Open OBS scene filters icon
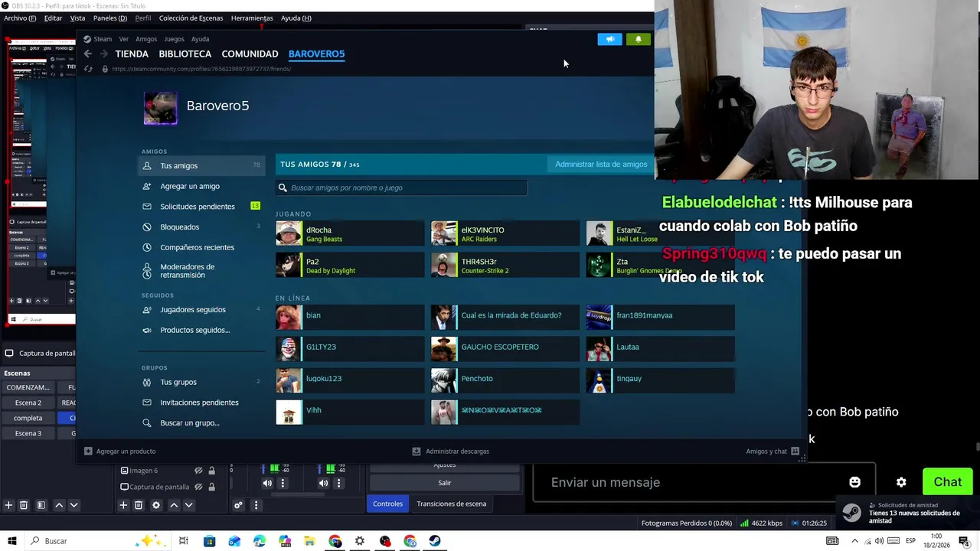This screenshot has height=551, width=980. (41, 505)
